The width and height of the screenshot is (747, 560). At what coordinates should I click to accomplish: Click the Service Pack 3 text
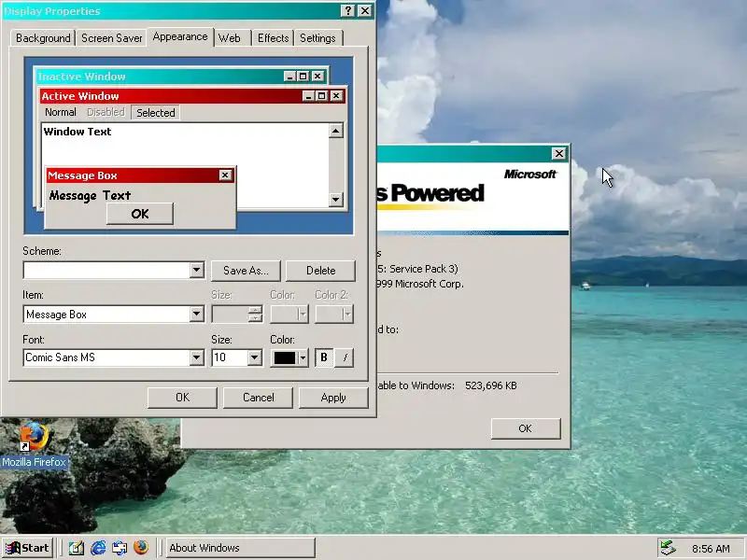424,269
